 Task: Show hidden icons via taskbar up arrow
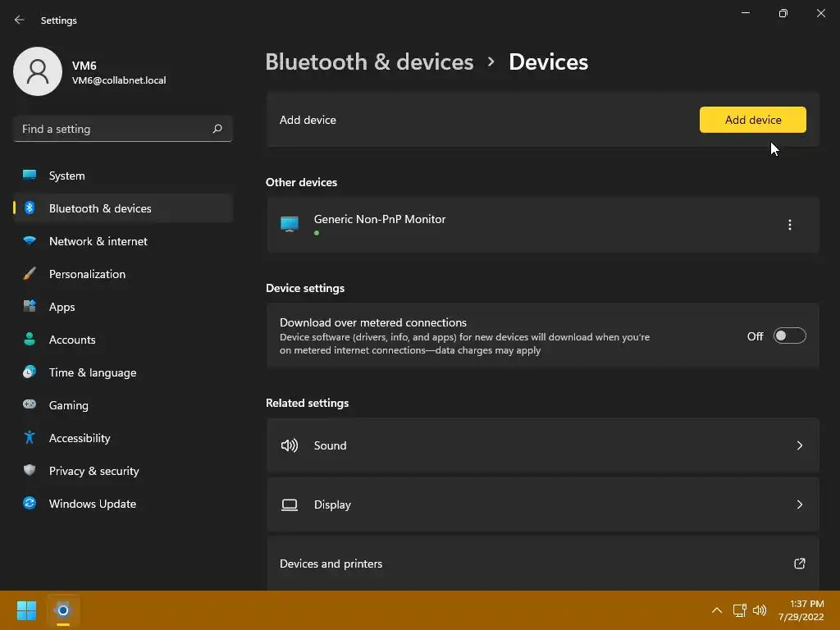[717, 610]
